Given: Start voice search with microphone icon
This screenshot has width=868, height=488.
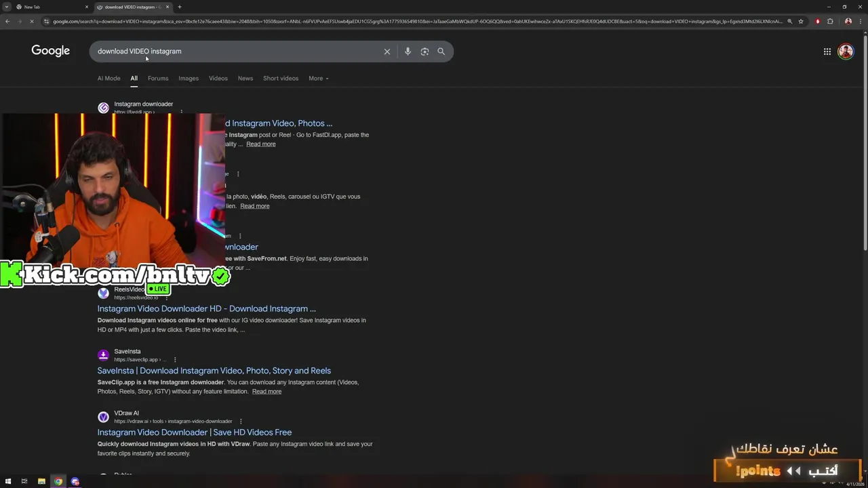Looking at the screenshot, I should pyautogui.click(x=408, y=52).
